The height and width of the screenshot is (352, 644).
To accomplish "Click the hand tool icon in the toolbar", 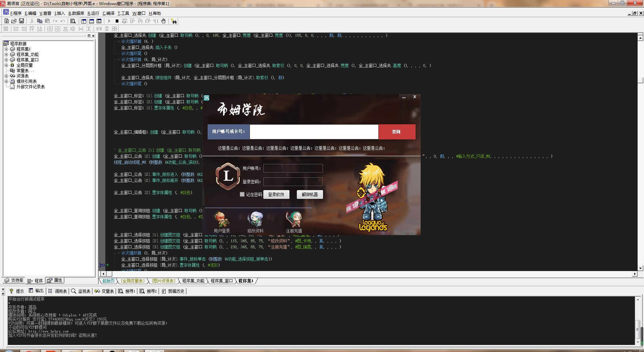I will (x=163, y=21).
